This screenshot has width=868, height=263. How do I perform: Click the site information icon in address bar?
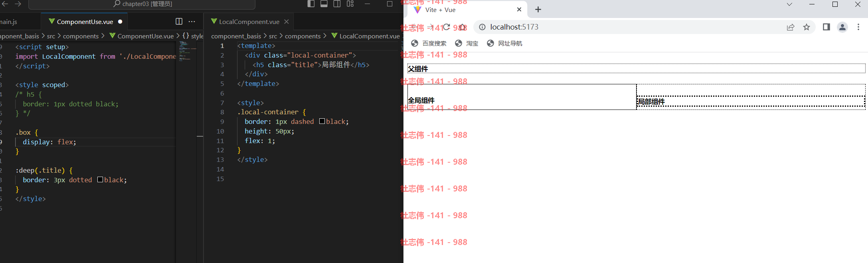482,27
